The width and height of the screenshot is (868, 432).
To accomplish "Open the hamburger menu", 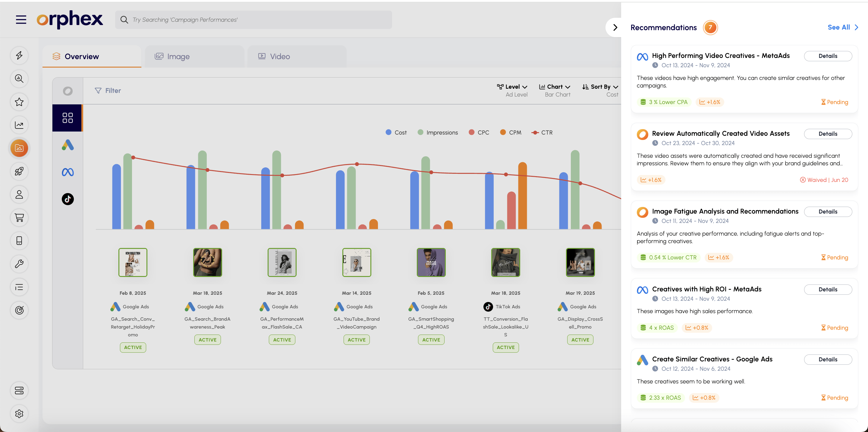I will coord(21,20).
